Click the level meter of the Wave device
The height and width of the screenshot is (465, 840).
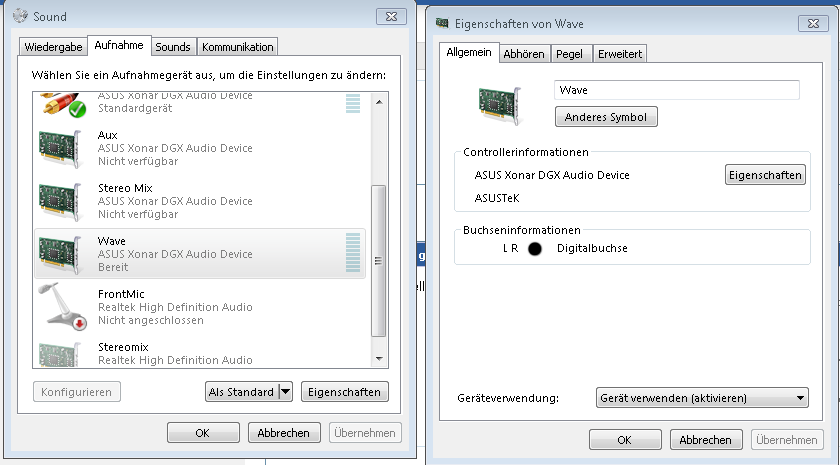click(353, 252)
